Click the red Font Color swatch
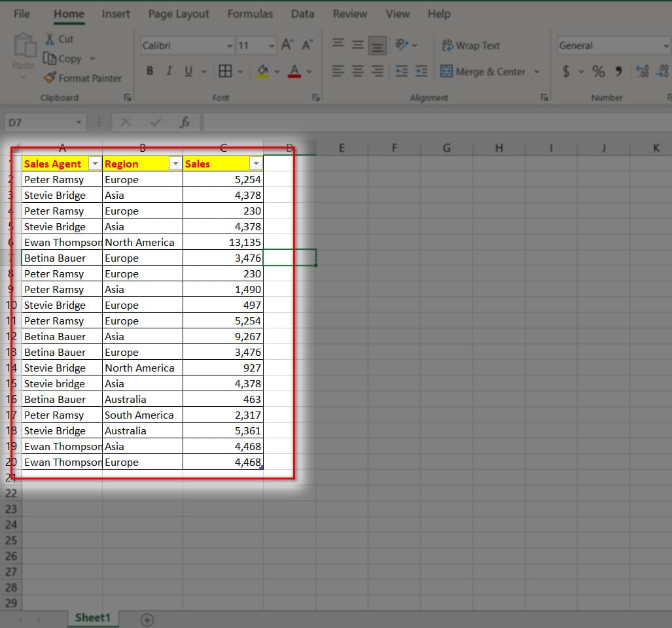The width and height of the screenshot is (672, 628). [294, 71]
